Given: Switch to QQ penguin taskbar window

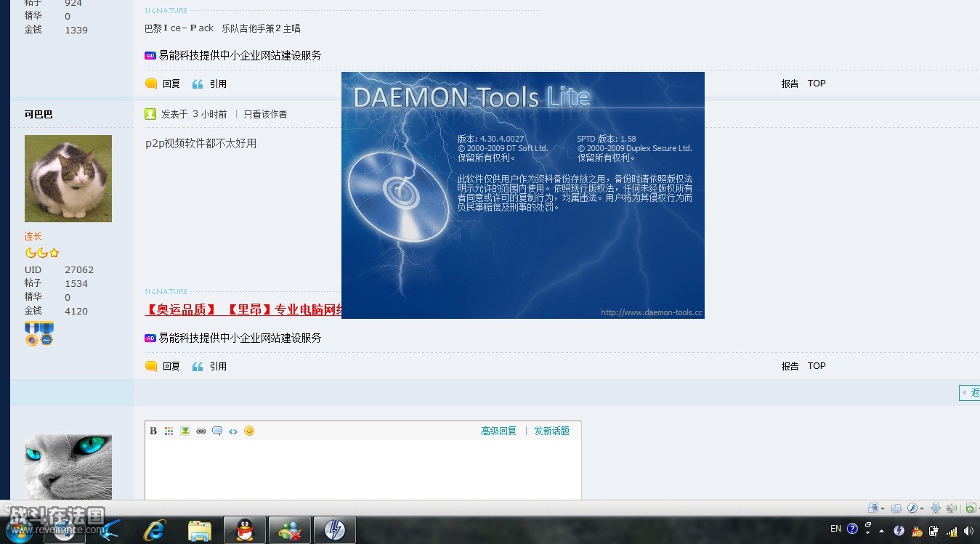Looking at the screenshot, I should 244,530.
